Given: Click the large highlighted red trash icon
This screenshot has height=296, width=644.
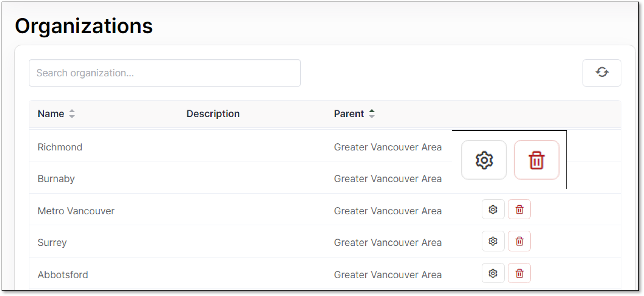Looking at the screenshot, I should 536,160.
